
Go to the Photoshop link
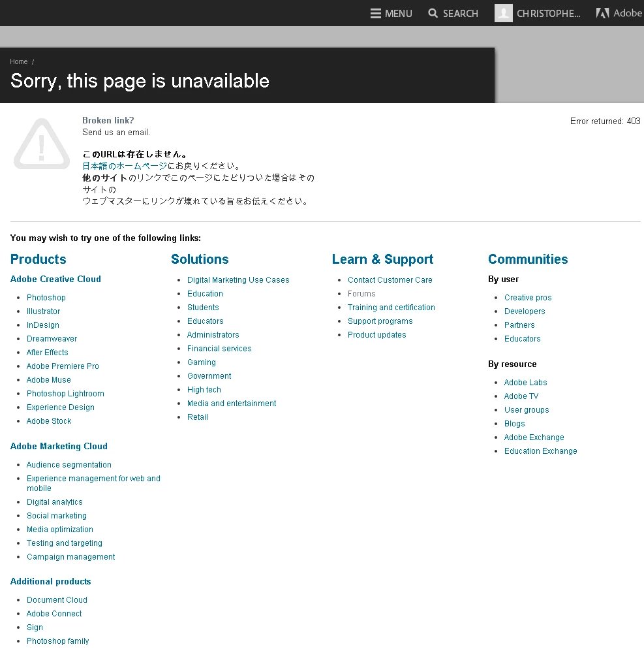tap(46, 298)
